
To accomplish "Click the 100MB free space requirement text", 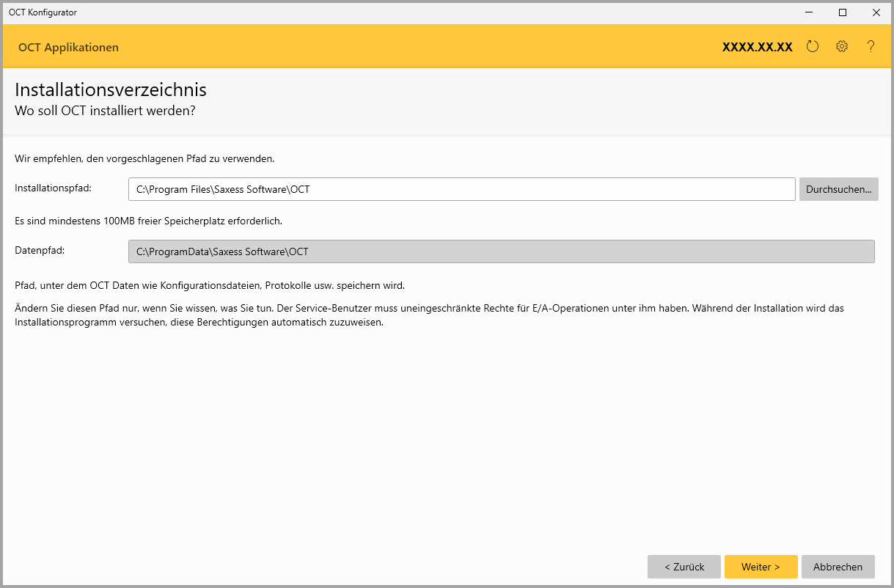I will [x=148, y=221].
